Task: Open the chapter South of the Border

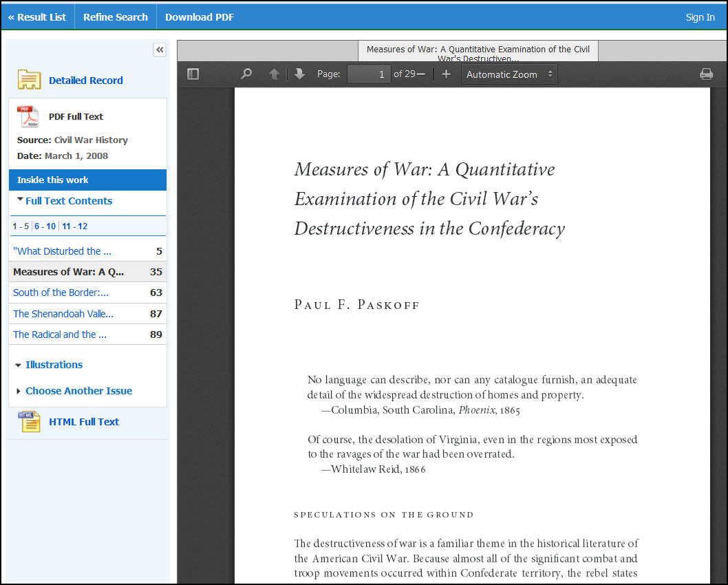Action: pos(59,292)
